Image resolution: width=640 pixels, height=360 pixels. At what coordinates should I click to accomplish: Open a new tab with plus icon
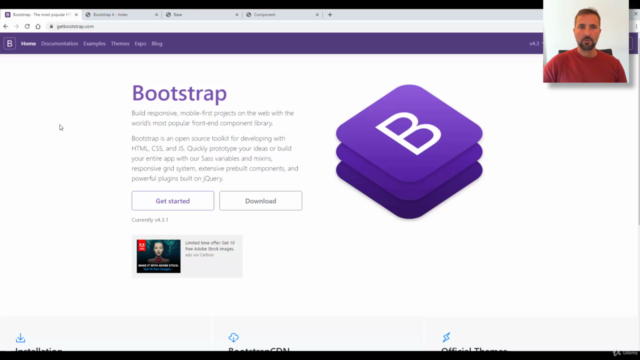click(x=330, y=15)
